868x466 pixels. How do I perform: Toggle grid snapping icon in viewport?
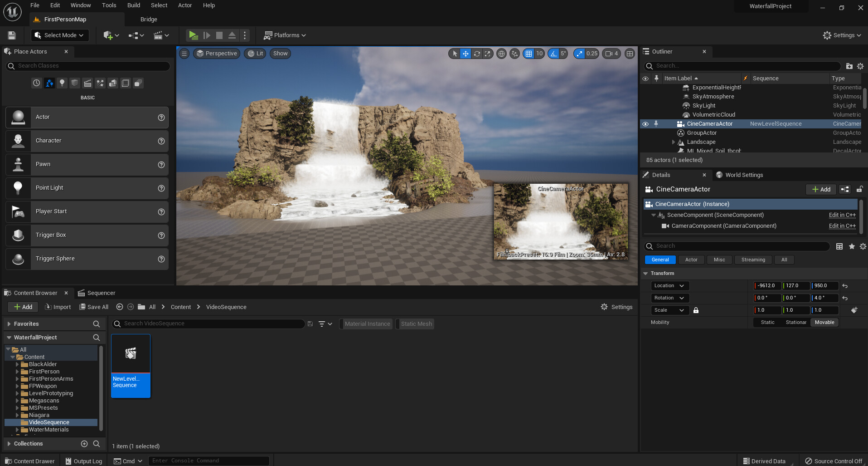point(529,54)
